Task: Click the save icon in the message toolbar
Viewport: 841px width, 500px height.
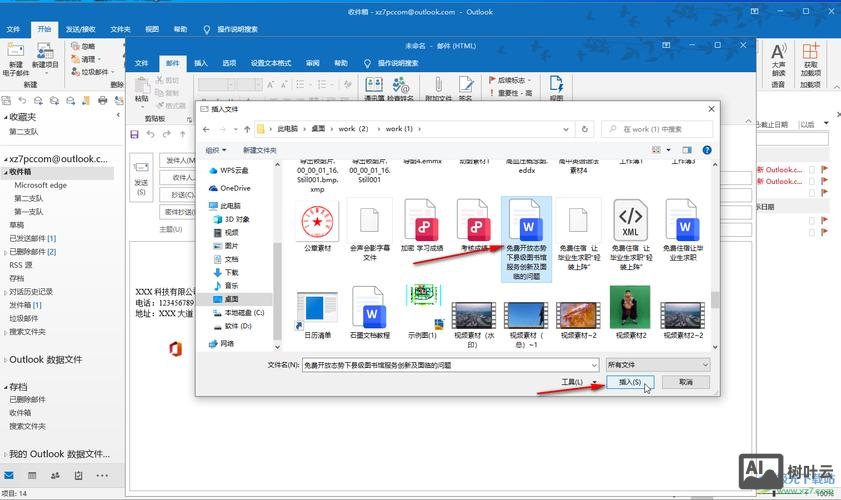Action: [x=135, y=134]
